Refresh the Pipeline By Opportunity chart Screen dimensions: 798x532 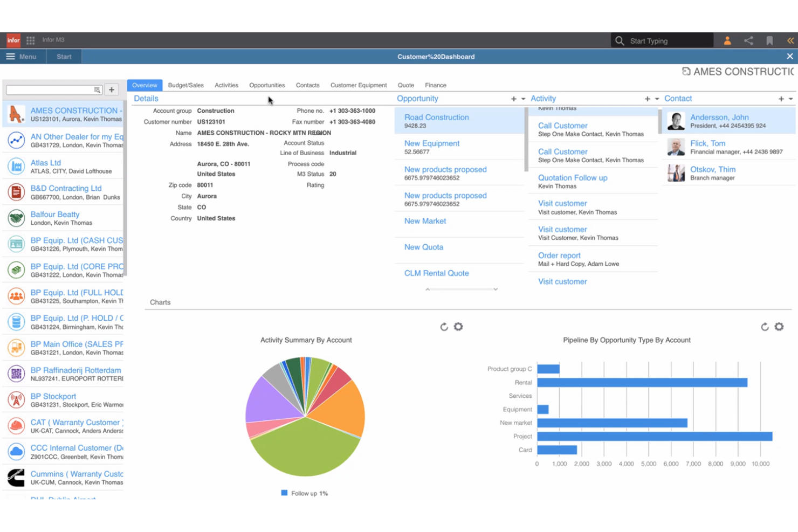click(765, 327)
